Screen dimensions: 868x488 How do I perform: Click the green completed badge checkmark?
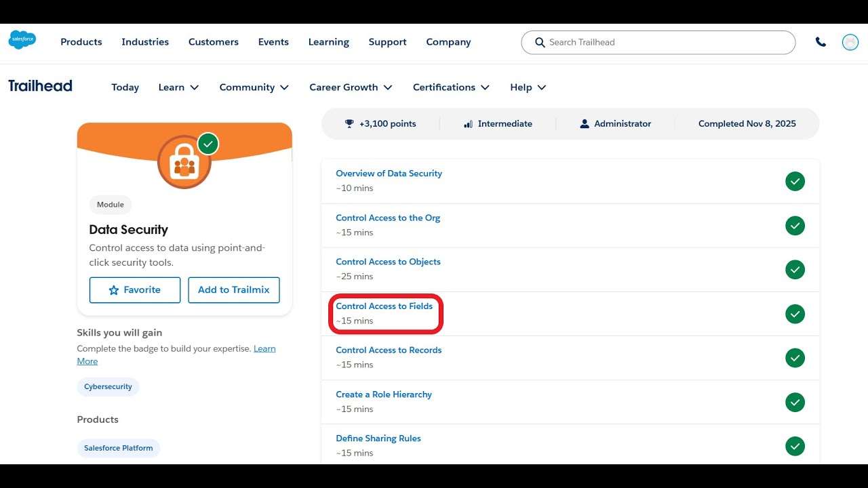pyautogui.click(x=208, y=144)
